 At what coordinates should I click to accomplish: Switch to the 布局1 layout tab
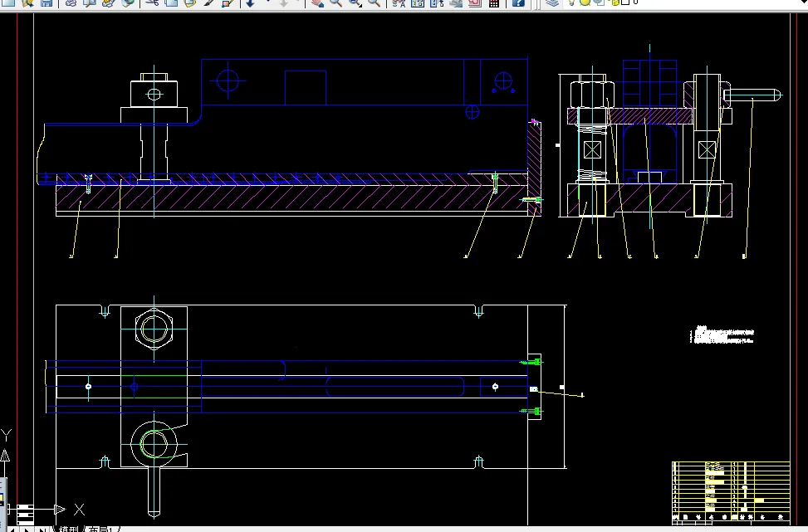click(102, 529)
